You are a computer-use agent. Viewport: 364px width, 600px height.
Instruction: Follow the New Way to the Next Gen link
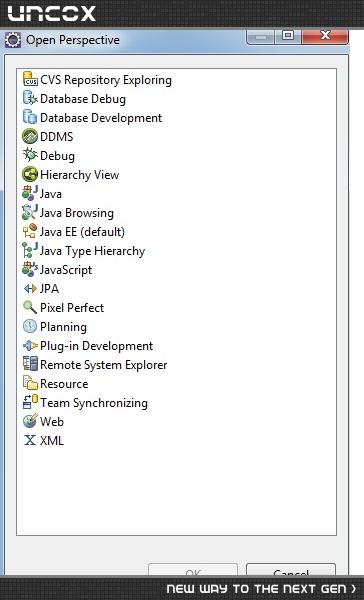click(x=261, y=589)
